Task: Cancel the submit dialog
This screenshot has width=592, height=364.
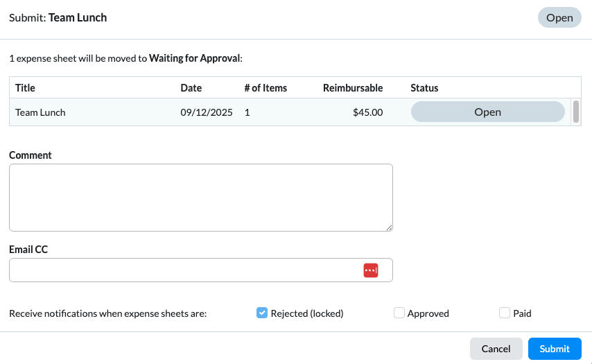Action: tap(496, 349)
